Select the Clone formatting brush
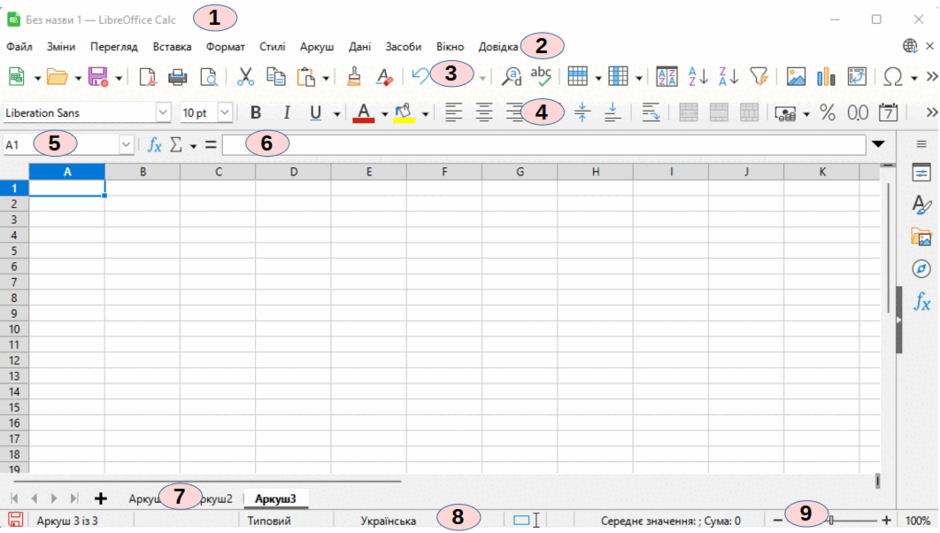The width and height of the screenshot is (940, 533). point(354,77)
